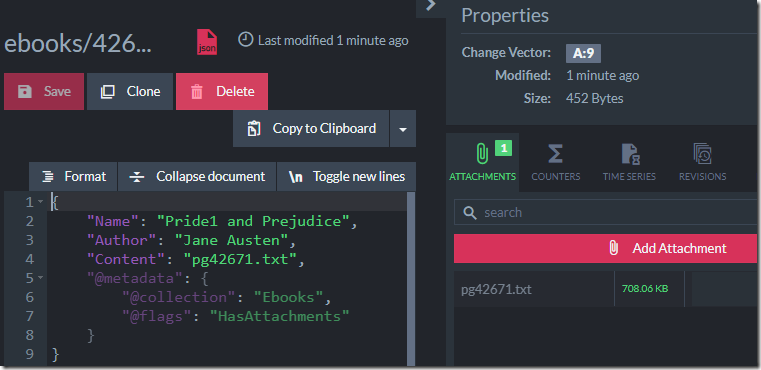Screen dimensions: 761x370
Task: Click line number 9 in the gutter
Action: (29, 354)
